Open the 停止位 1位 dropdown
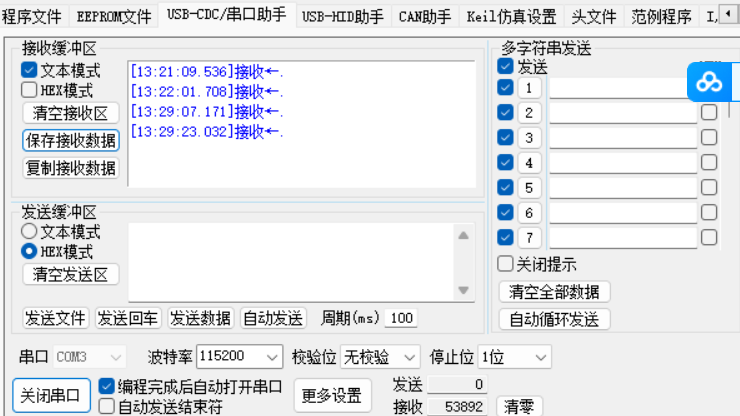 pos(514,357)
